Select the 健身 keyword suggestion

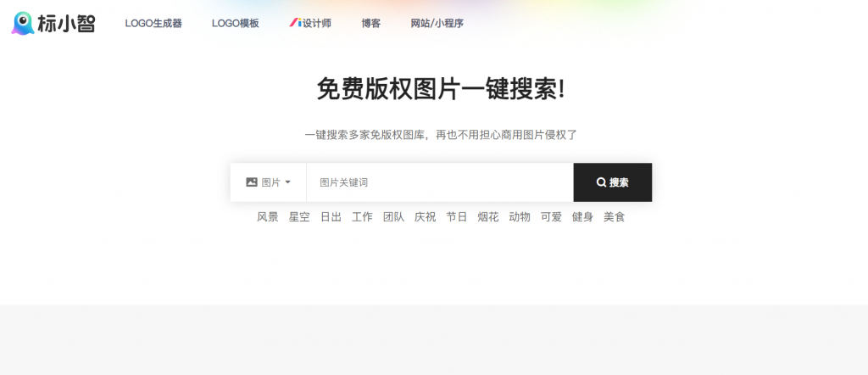583,217
